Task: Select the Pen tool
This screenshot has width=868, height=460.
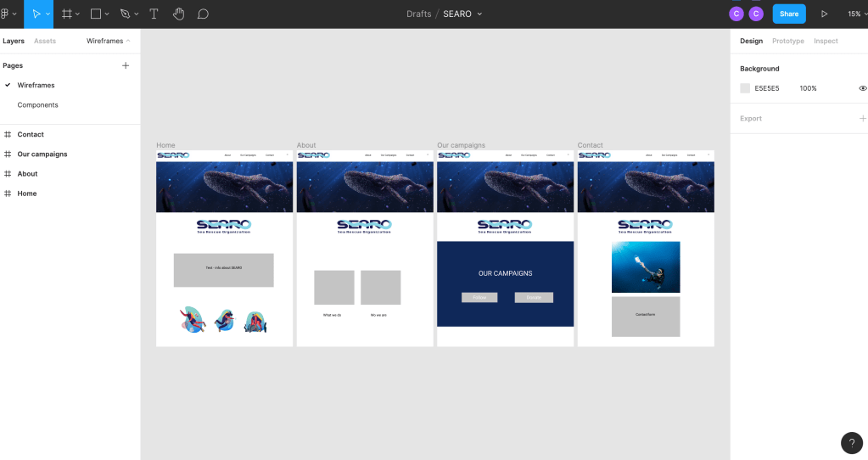Action: tap(126, 14)
